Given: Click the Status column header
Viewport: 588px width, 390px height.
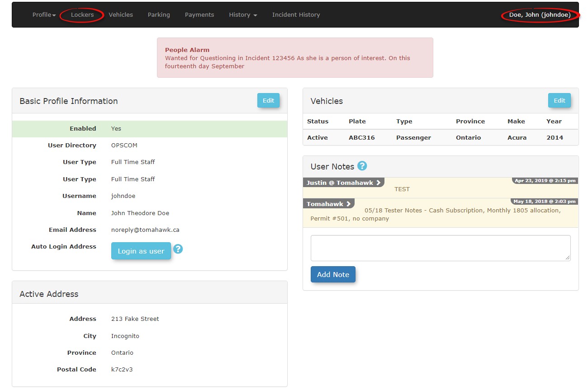Looking at the screenshot, I should (318, 121).
